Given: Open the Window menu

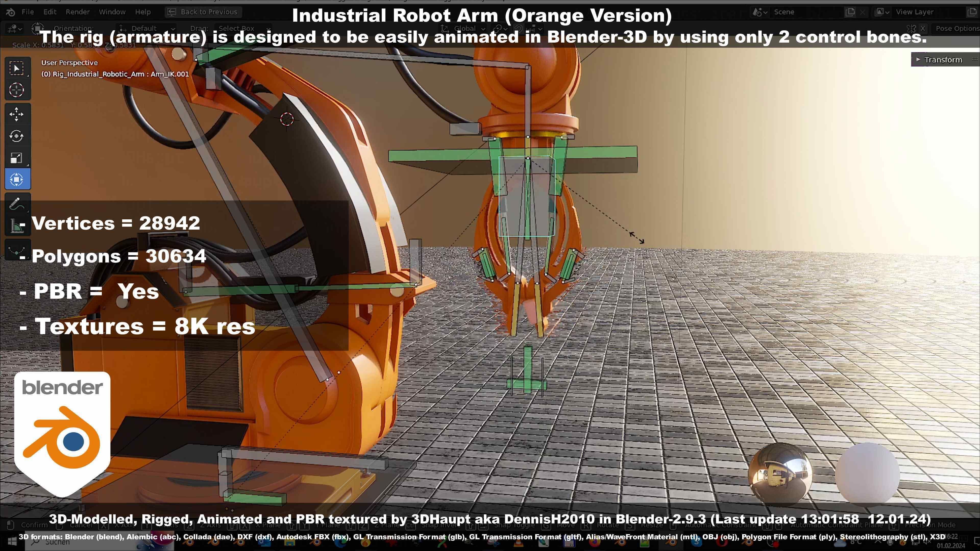Looking at the screenshot, I should coord(112,12).
